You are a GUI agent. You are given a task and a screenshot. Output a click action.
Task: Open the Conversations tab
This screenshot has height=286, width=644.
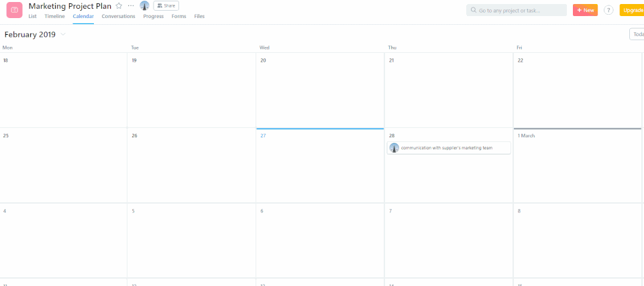[x=118, y=17]
